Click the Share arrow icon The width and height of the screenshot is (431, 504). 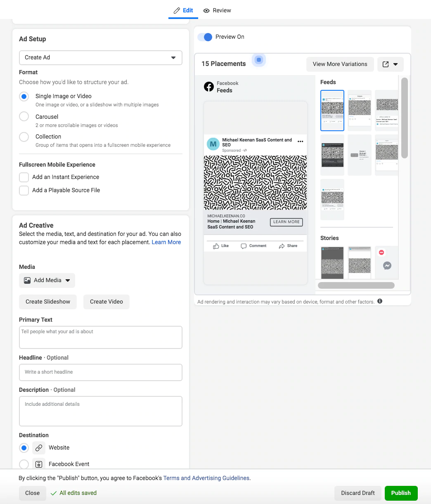(x=282, y=246)
